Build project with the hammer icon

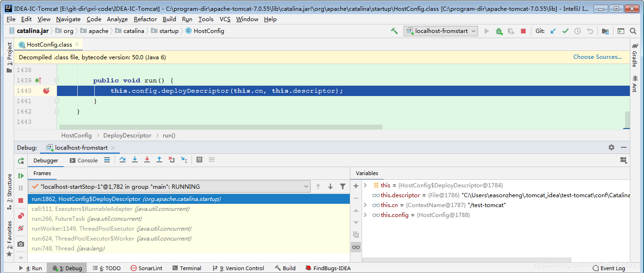point(394,31)
